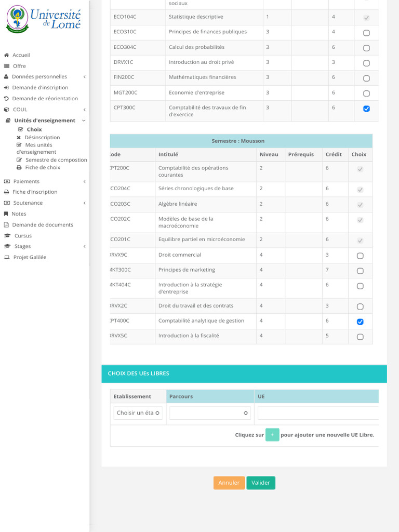Click the Université de Lomé logo
The height and width of the screenshot is (532, 399).
44,19
